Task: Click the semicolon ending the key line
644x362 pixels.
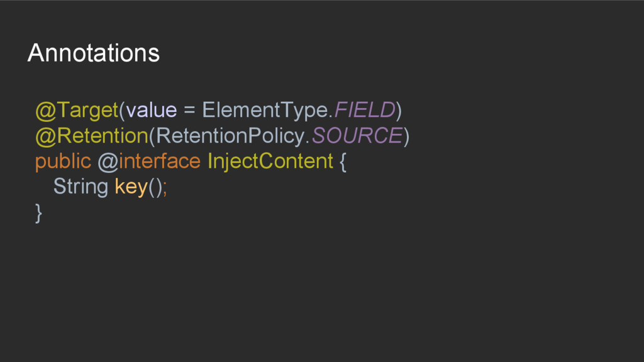Action: tap(165, 187)
